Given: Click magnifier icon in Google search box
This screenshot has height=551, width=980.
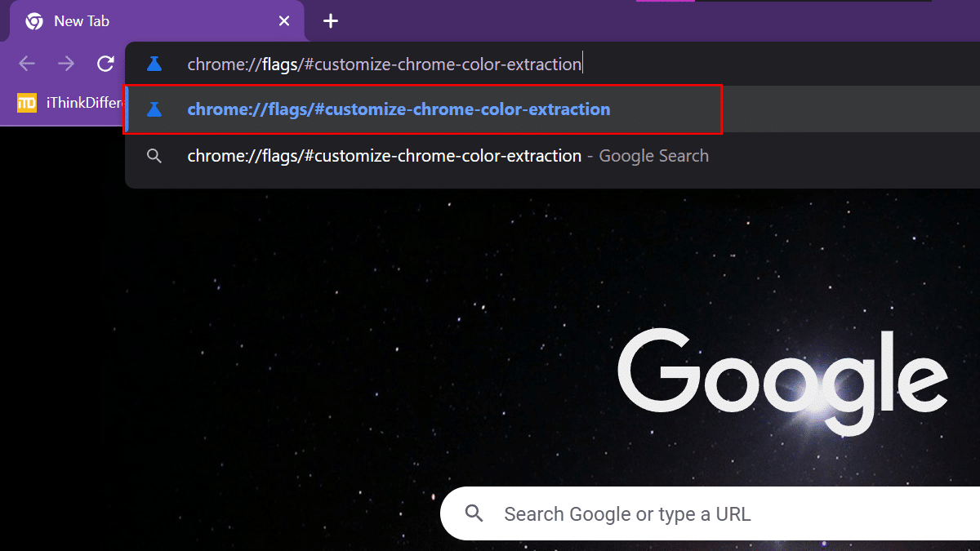Looking at the screenshot, I should click(474, 514).
